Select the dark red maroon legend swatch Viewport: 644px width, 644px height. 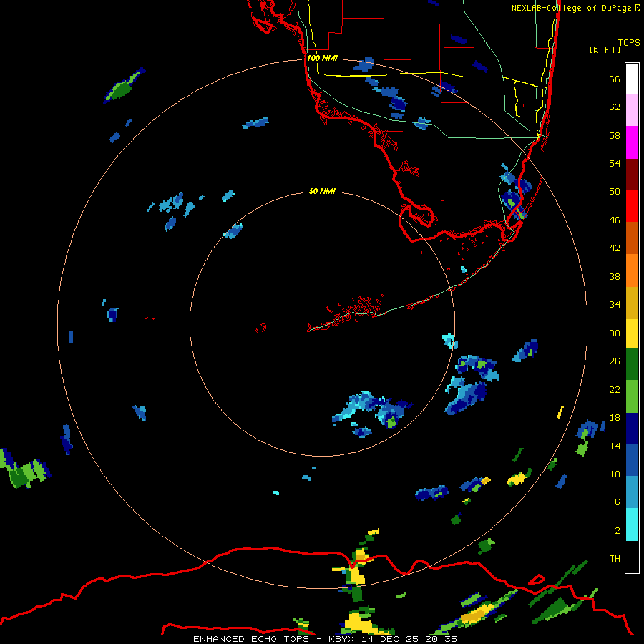pyautogui.click(x=632, y=175)
